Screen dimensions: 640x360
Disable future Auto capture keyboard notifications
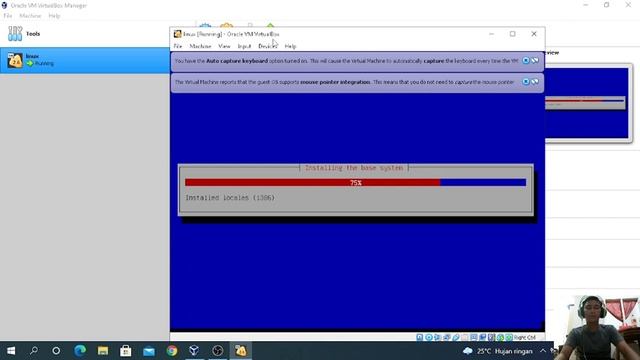[535, 61]
